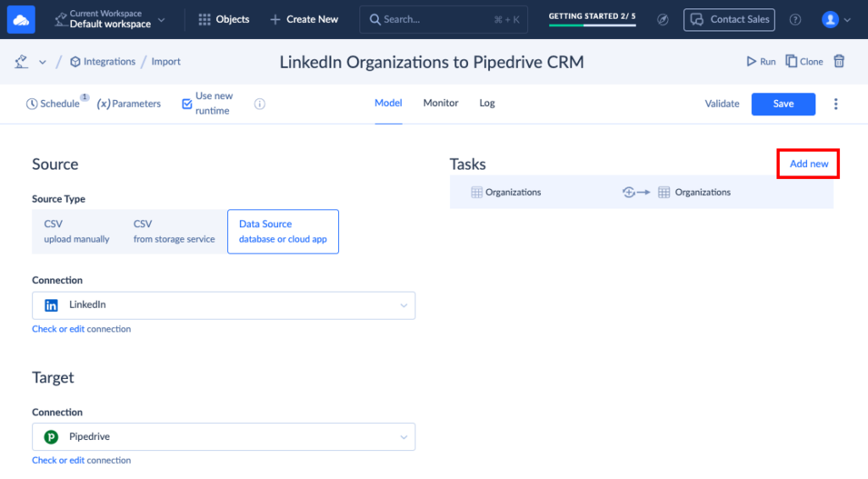This screenshot has width=868, height=479.
Task: Click the Pipedrive logo icon
Action: coord(51,437)
